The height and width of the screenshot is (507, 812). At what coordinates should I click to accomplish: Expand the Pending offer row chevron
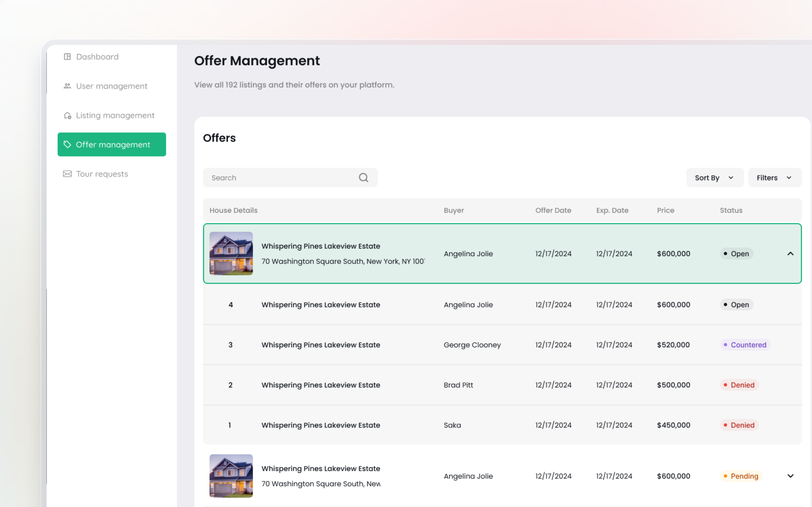pos(790,476)
